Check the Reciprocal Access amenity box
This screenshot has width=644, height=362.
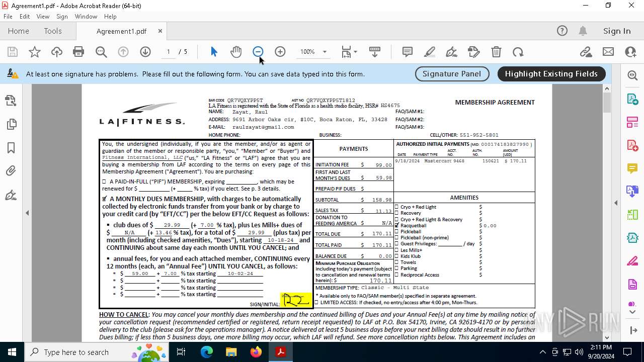pos(396,275)
